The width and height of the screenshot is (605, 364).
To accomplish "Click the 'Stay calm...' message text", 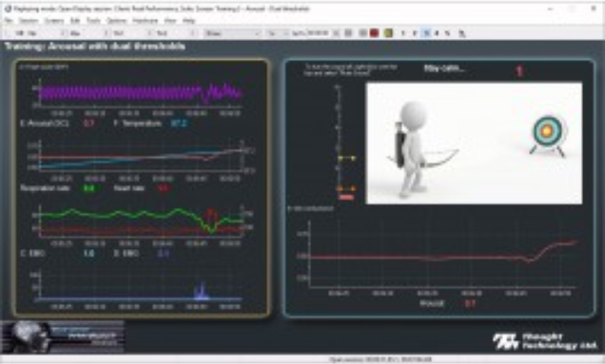I will [x=444, y=68].
